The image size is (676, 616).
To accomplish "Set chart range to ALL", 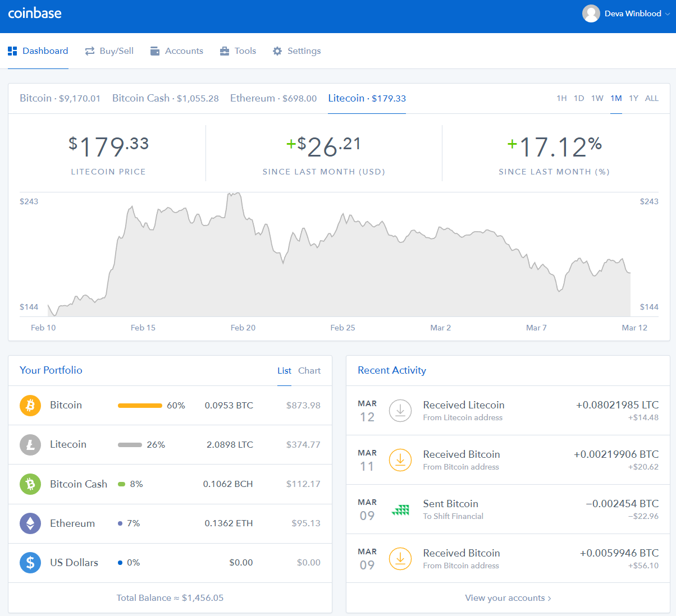I will pyautogui.click(x=652, y=98).
